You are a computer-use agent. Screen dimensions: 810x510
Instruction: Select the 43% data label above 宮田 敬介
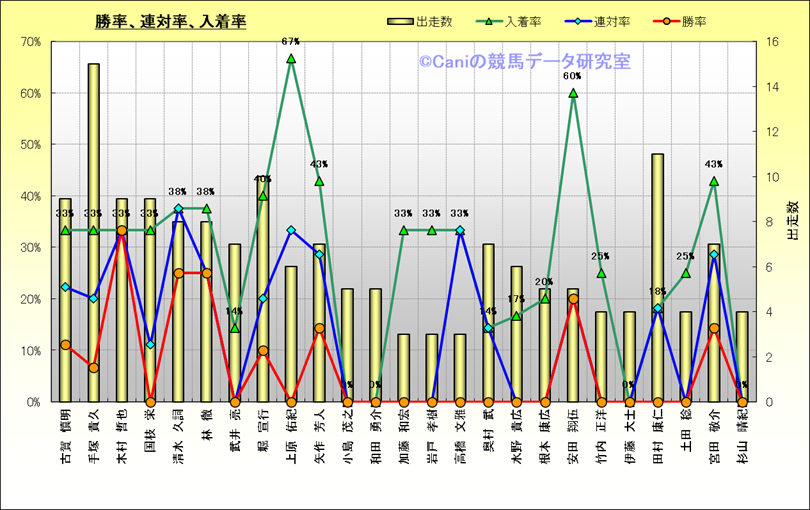(714, 164)
